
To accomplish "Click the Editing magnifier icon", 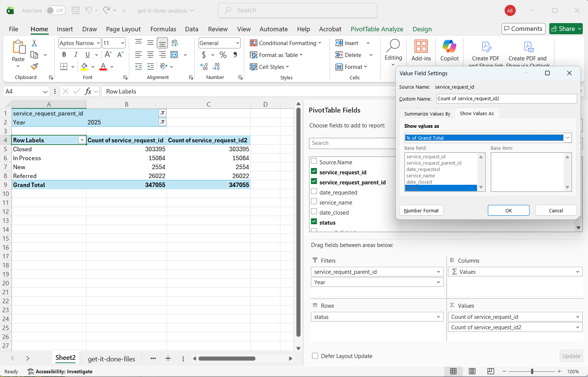I will [x=393, y=46].
